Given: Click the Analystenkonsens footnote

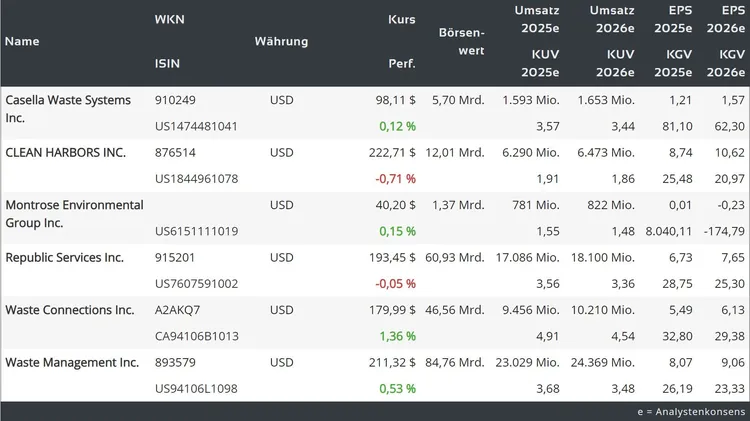Looking at the screenshot, I should coord(691,411).
